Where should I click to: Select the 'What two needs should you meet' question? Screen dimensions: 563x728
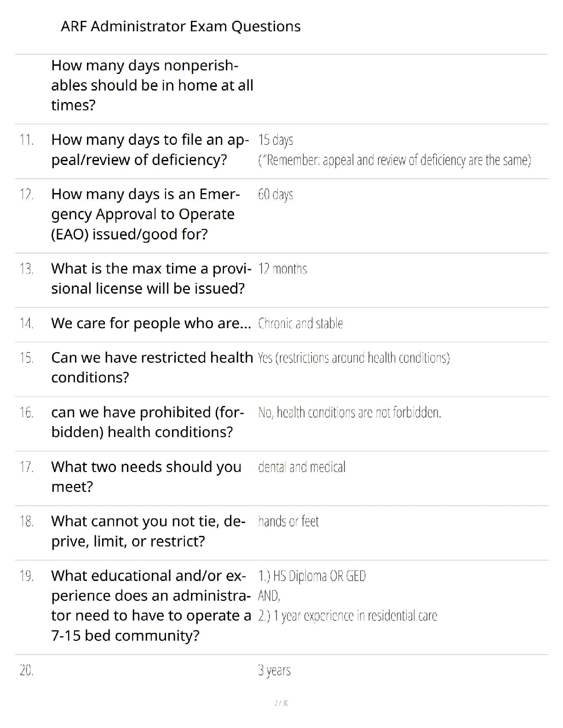[146, 477]
